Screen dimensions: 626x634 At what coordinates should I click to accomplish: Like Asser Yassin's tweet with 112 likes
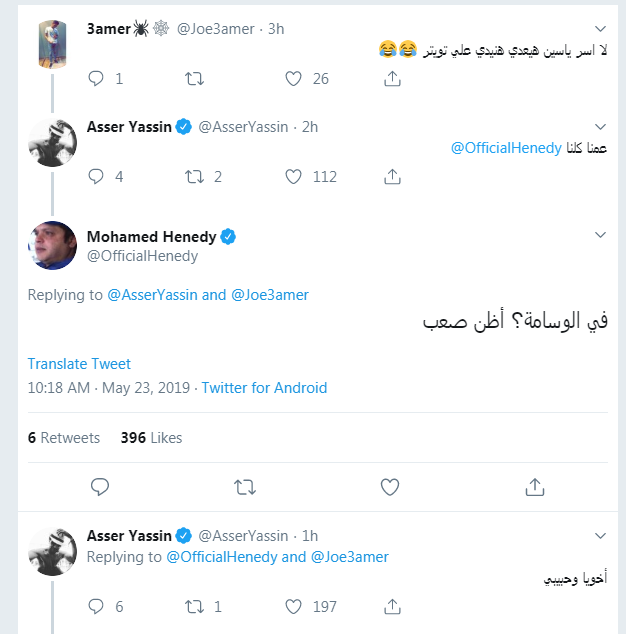coord(294,176)
